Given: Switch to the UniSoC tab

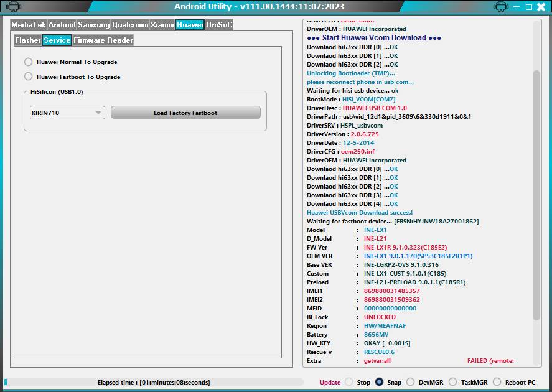Looking at the screenshot, I should tap(219, 25).
